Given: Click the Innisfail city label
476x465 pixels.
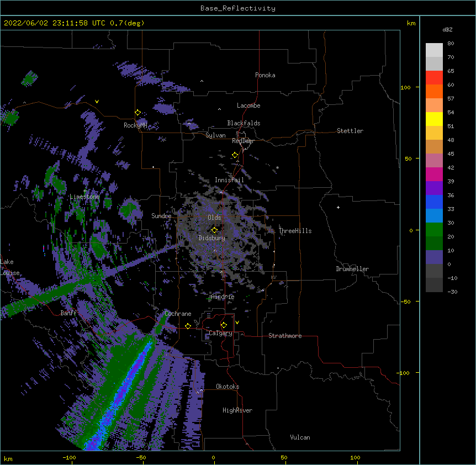Looking at the screenshot, I should tap(229, 180).
